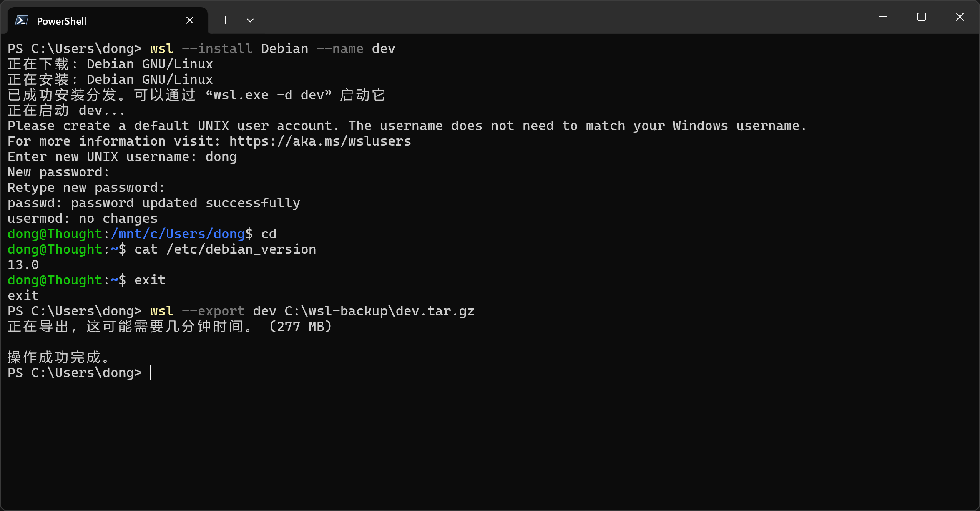Click the PowerShell tab title text
The image size is (980, 511).
(61, 20)
